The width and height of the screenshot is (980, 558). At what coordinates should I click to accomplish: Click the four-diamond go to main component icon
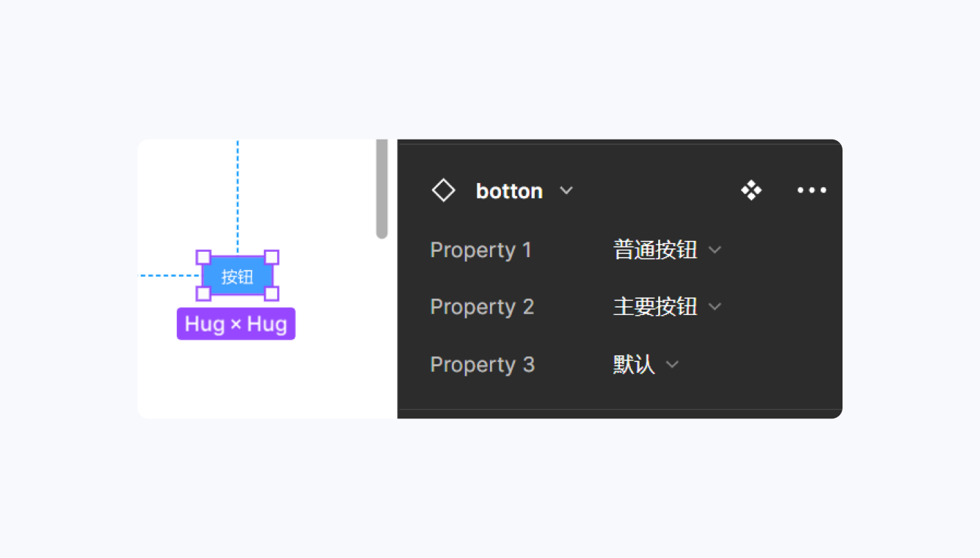click(x=751, y=191)
